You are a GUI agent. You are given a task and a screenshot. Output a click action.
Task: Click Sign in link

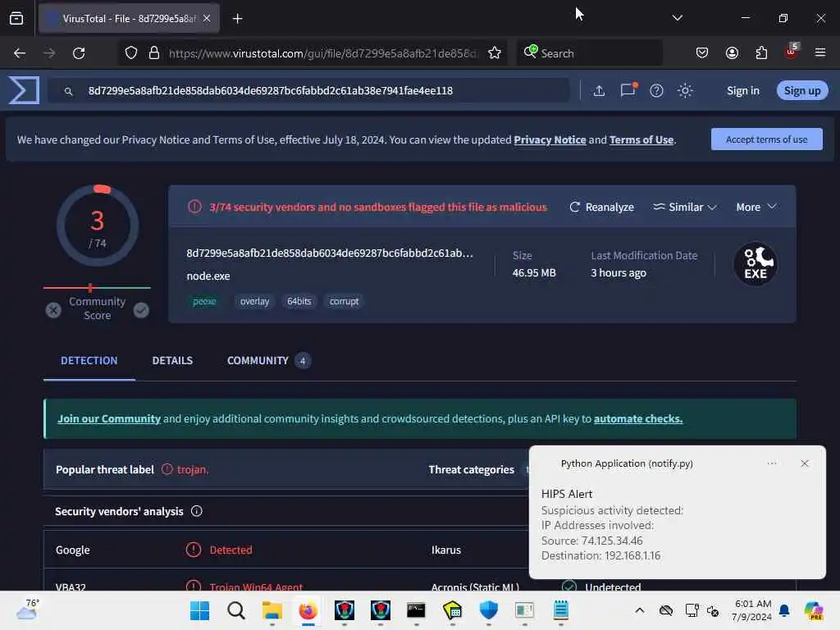click(x=742, y=90)
